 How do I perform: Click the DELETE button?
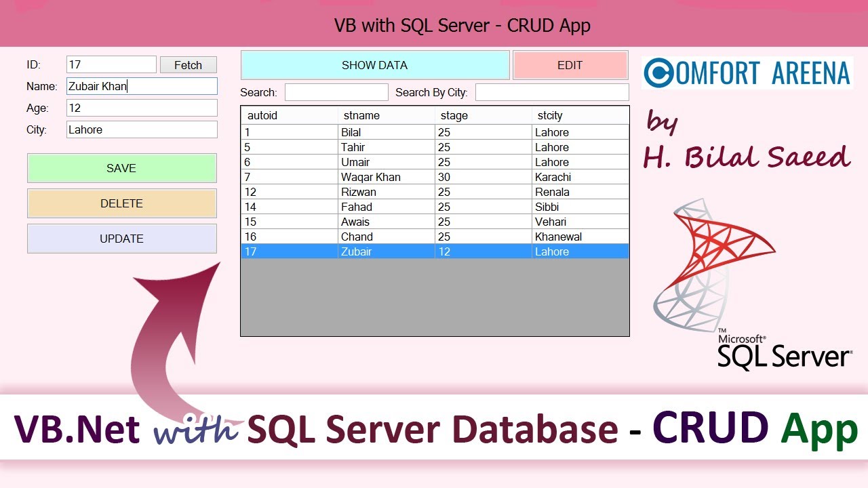click(122, 203)
